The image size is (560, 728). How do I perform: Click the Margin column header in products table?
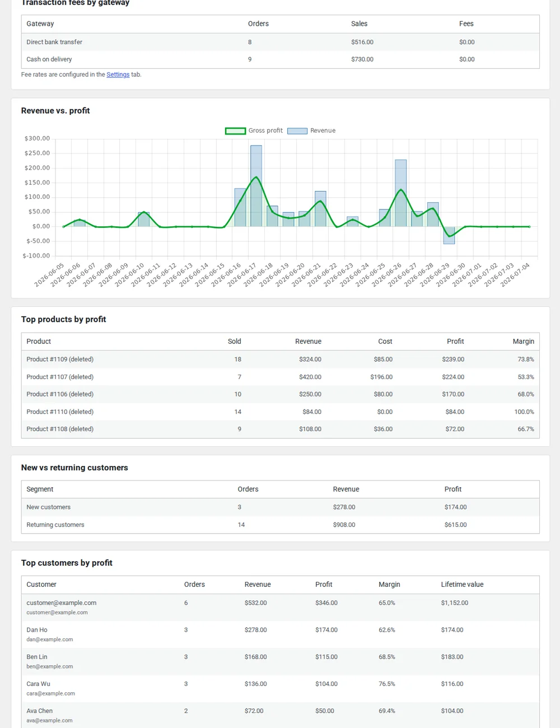pyautogui.click(x=523, y=341)
